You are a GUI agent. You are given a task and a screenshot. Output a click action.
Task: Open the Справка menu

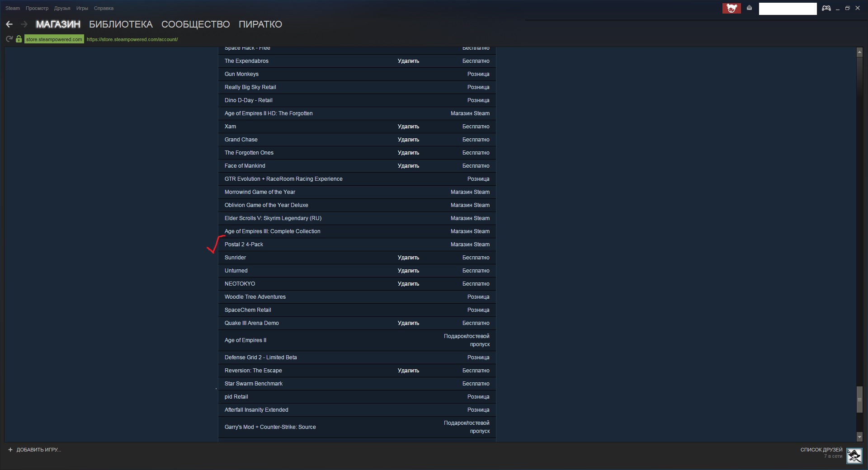[104, 8]
